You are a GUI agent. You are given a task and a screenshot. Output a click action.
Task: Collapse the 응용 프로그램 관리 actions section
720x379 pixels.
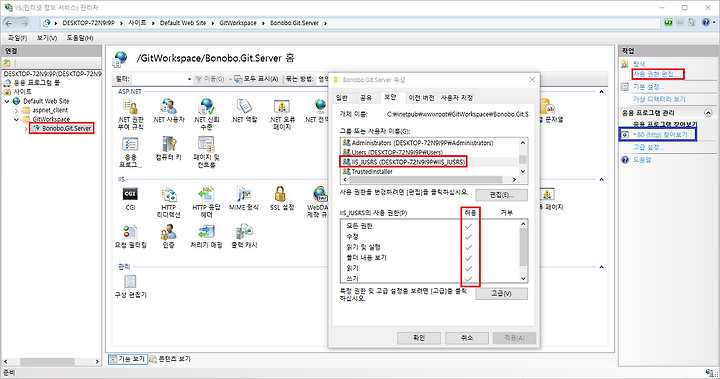coord(709,113)
